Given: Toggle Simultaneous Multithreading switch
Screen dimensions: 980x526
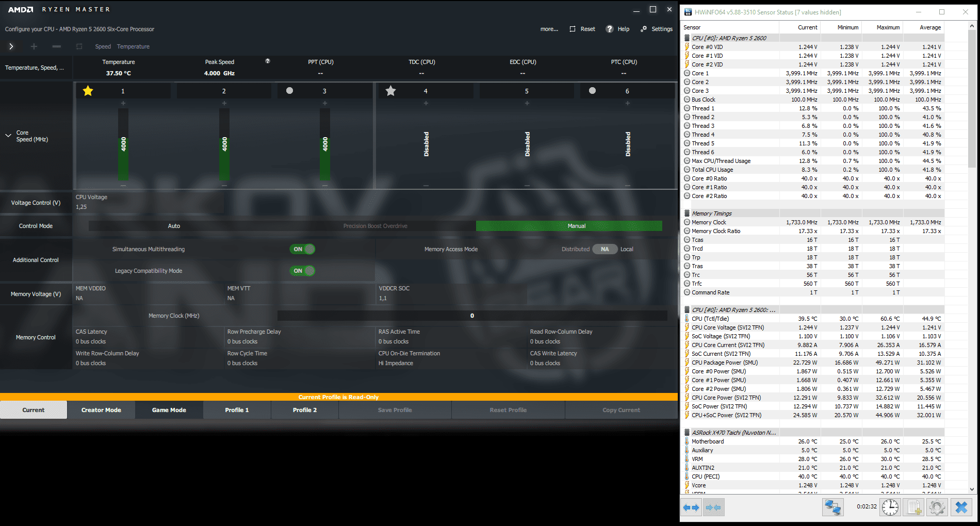Looking at the screenshot, I should (303, 249).
